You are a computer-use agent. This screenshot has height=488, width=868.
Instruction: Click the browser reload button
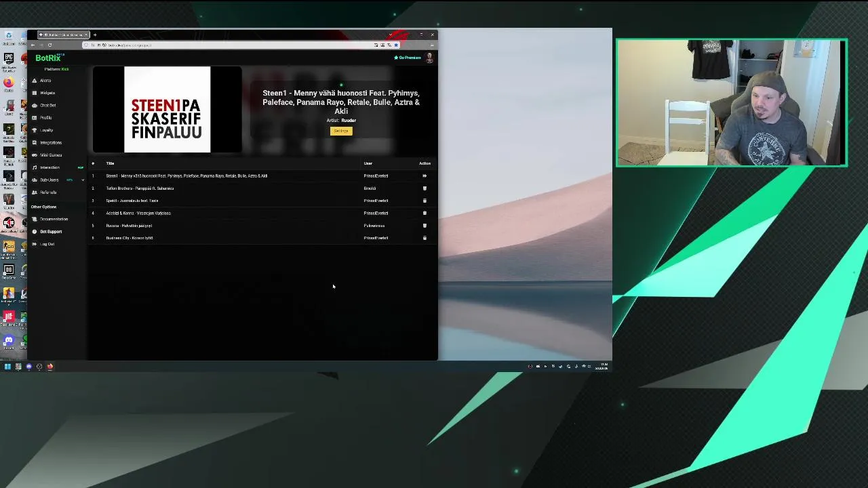click(50, 45)
